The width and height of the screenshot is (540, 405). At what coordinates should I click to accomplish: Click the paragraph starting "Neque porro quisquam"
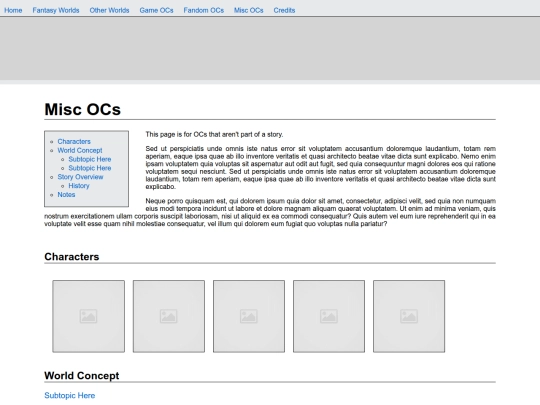point(270,212)
